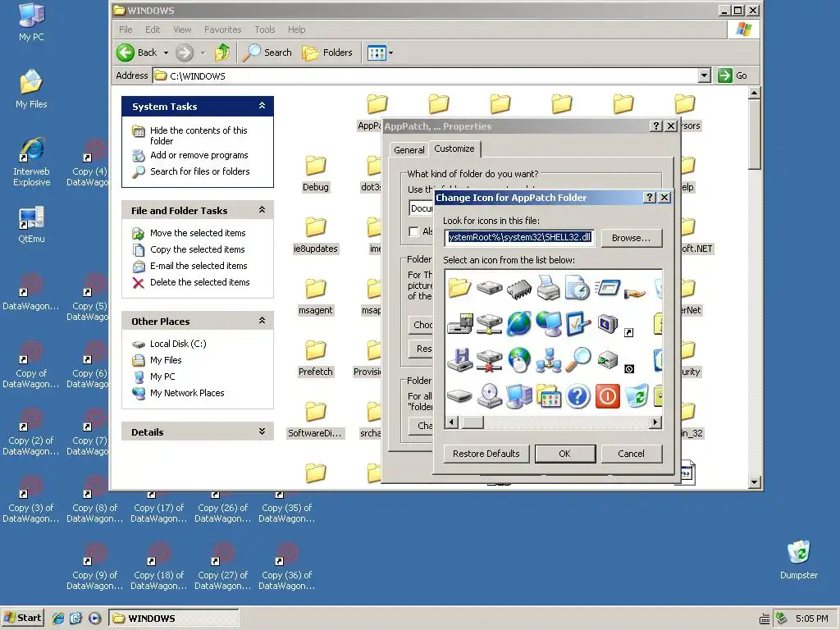Screen dimensions: 840x630
Task: Click the icon list scroll right arrow
Action: click(x=655, y=422)
